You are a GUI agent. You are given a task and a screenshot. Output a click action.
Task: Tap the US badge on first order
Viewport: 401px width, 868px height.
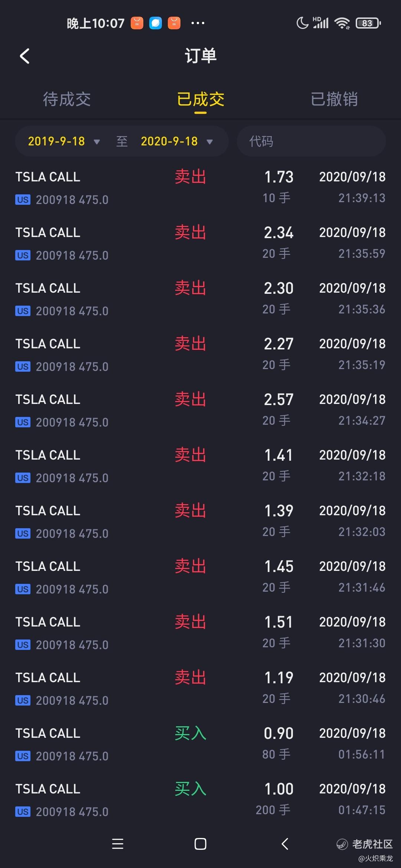23,200
